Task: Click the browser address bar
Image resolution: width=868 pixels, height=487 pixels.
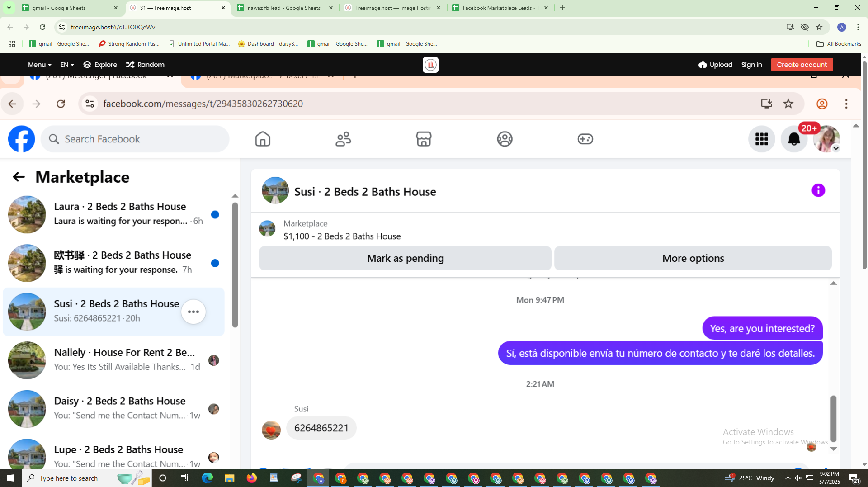Action: pyautogui.click(x=420, y=27)
